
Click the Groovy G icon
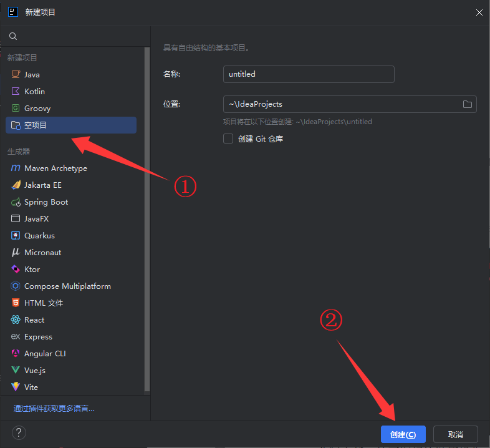16,108
